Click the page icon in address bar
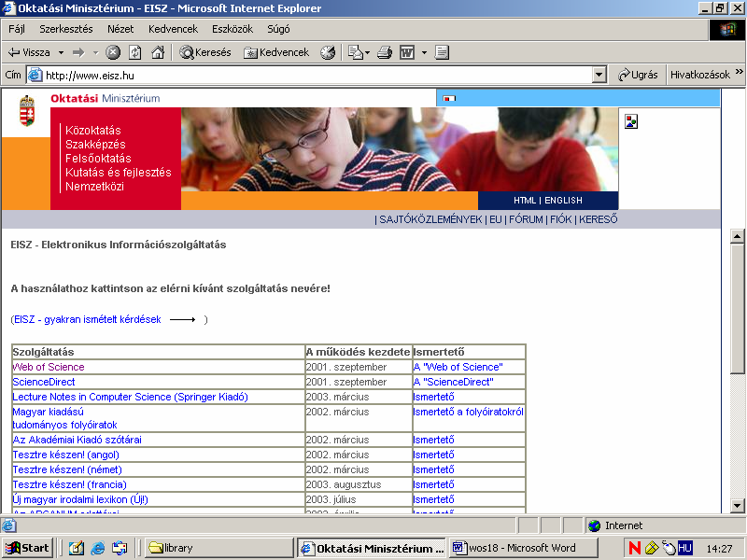 (35, 75)
